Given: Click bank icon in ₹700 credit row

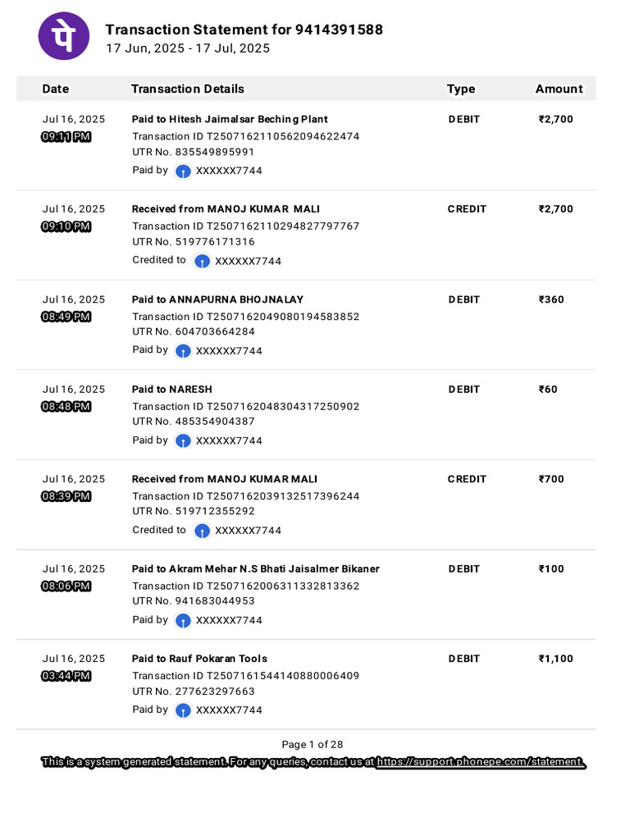Looking at the screenshot, I should 202,531.
